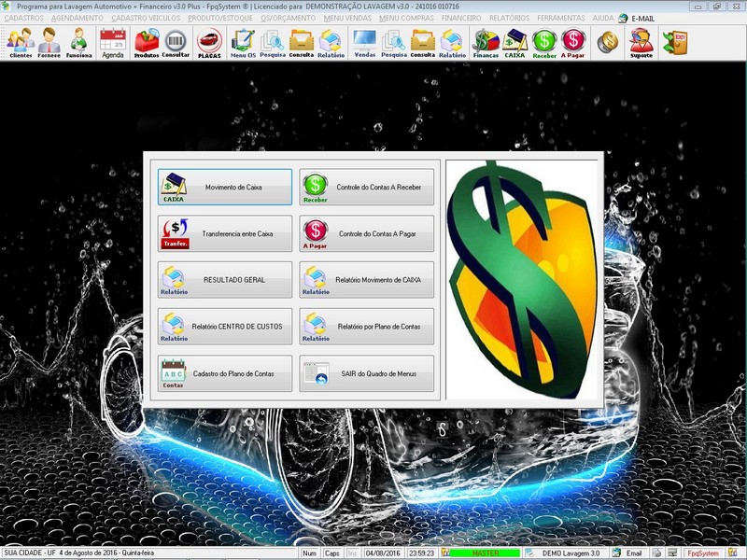747x560 pixels.
Task: Click the PLACAS car icon
Action: click(x=209, y=42)
